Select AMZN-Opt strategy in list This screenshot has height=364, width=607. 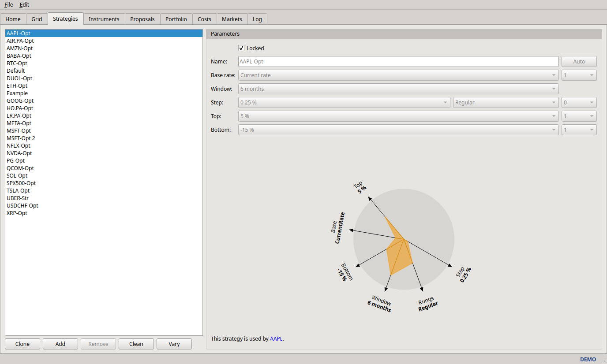(x=104, y=48)
